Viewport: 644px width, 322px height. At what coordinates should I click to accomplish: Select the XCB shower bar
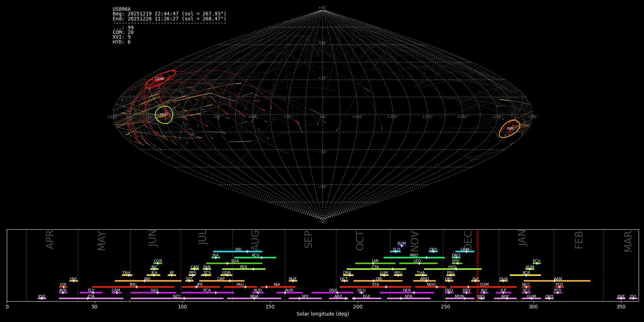pyautogui.click(x=525, y=275)
